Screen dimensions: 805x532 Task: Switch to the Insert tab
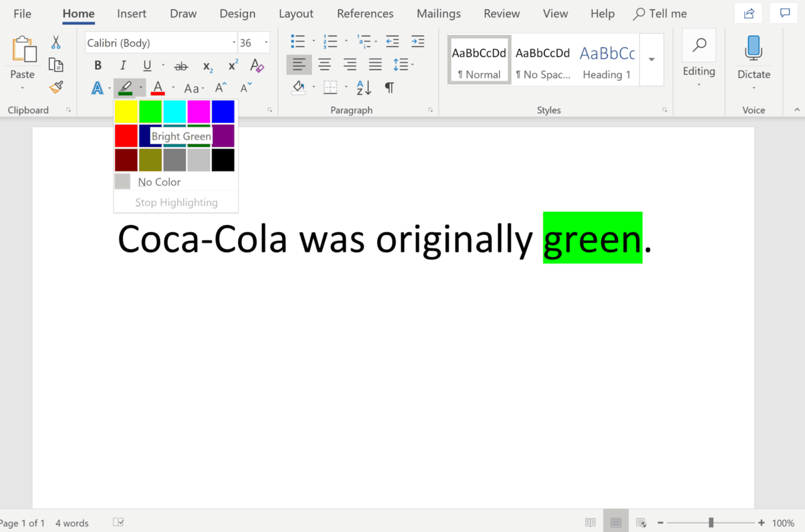[131, 13]
